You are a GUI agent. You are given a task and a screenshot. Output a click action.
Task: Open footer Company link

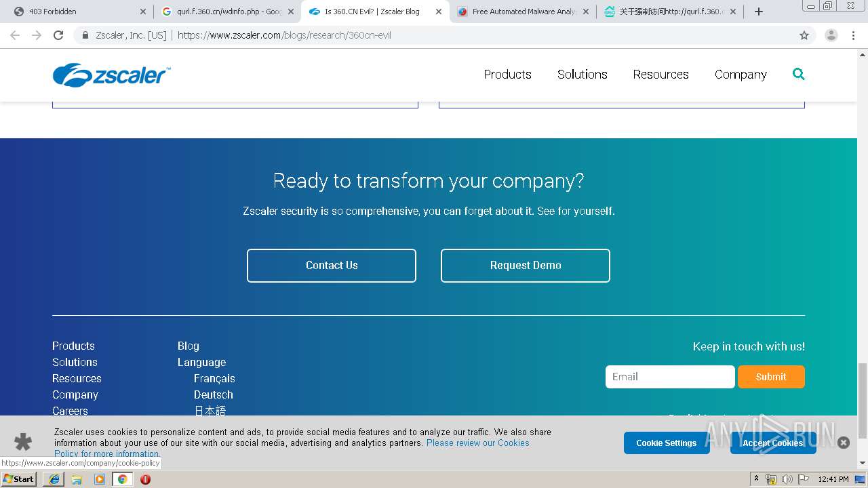pyautogui.click(x=75, y=394)
